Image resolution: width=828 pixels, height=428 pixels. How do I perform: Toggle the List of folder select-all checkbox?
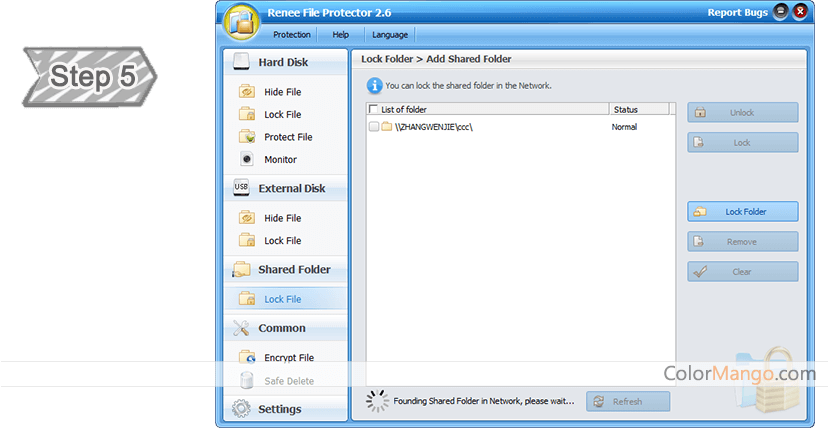(374, 109)
